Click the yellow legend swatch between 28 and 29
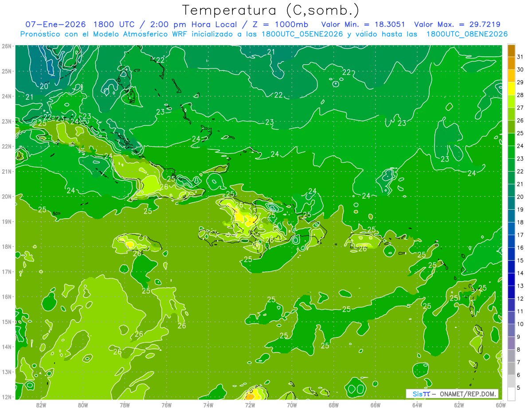 click(x=511, y=88)
